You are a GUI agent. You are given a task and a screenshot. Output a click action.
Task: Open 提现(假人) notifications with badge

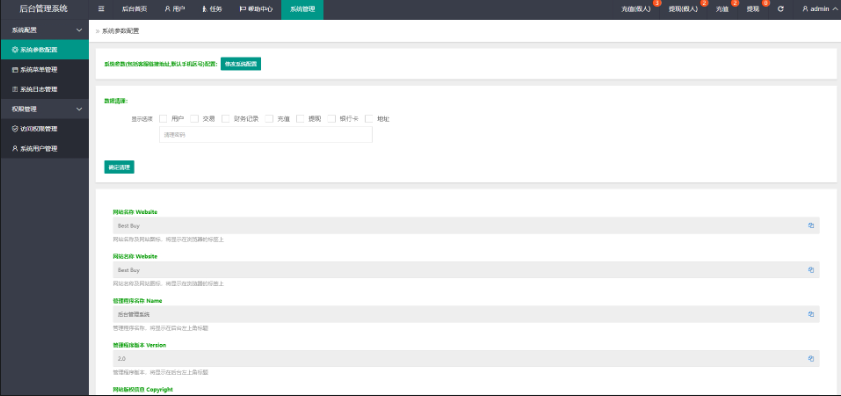pos(683,9)
